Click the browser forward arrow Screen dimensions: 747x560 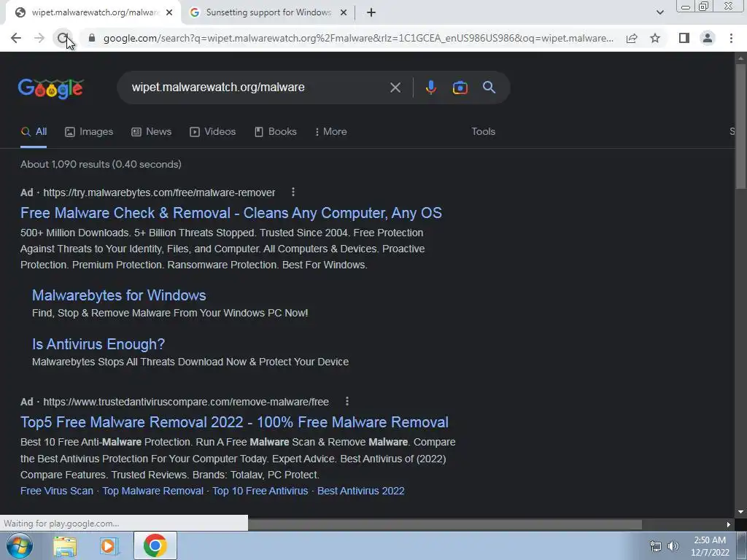coord(39,38)
